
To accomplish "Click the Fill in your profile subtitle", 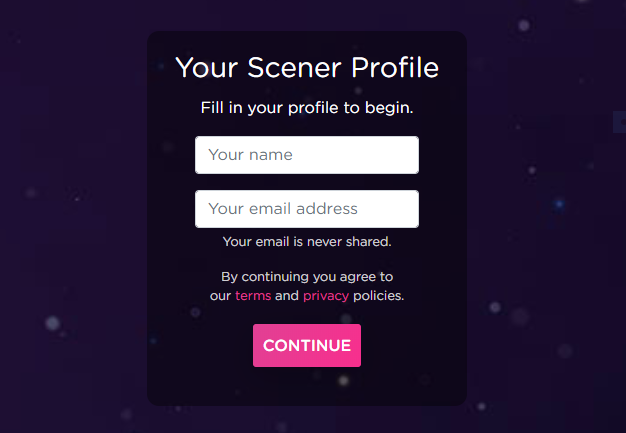I will pyautogui.click(x=307, y=108).
